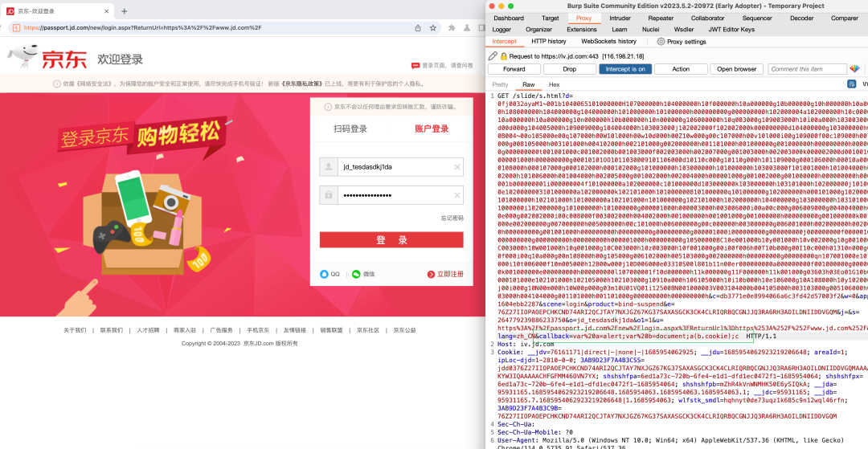Switch to 扫码登录 QR login tab
Screen dimensions: 868x449
point(350,129)
